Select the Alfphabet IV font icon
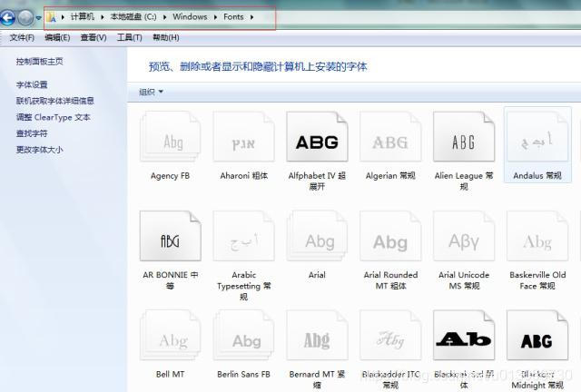Viewport: 581px width, 392px height. pos(317,137)
